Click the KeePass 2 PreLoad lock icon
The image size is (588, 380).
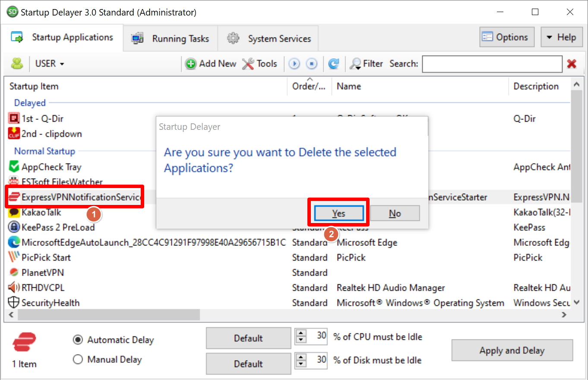pos(14,227)
